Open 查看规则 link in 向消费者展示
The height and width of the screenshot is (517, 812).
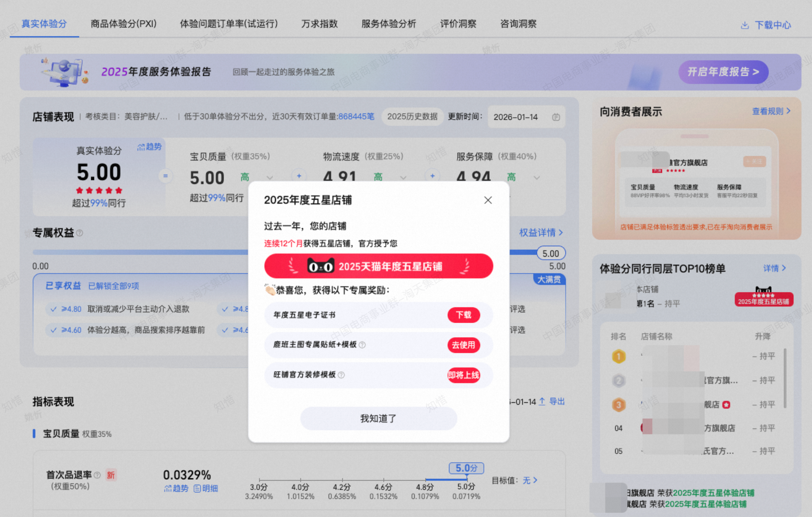click(x=771, y=111)
